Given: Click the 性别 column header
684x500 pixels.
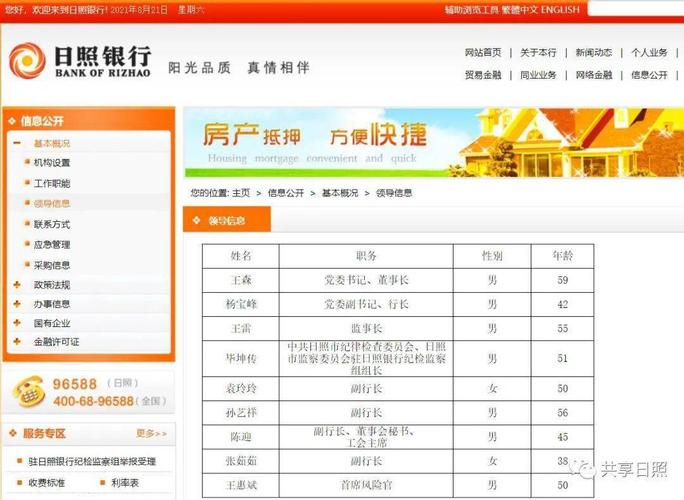Looking at the screenshot, I should [492, 256].
